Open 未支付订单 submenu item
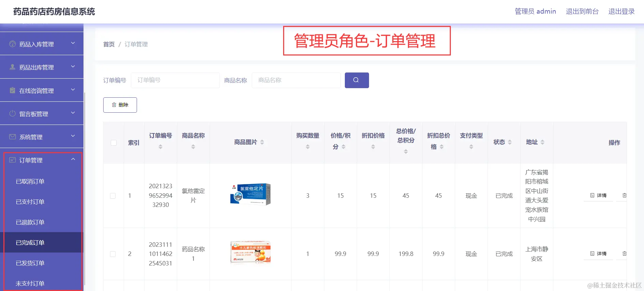The height and width of the screenshot is (291, 644). 42,283
